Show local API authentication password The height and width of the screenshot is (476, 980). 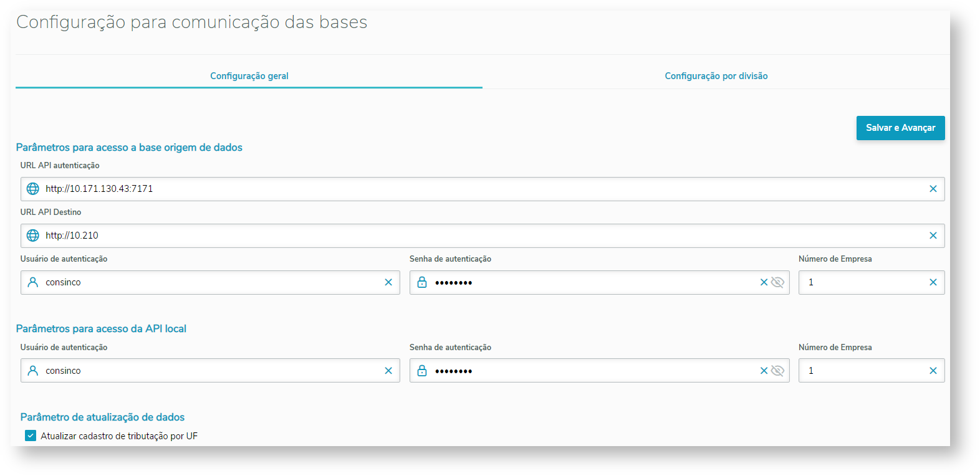pyautogui.click(x=777, y=371)
